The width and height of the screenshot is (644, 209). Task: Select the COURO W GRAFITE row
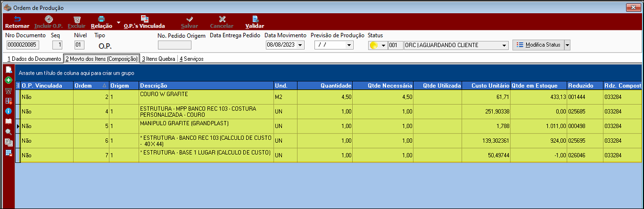(329, 97)
